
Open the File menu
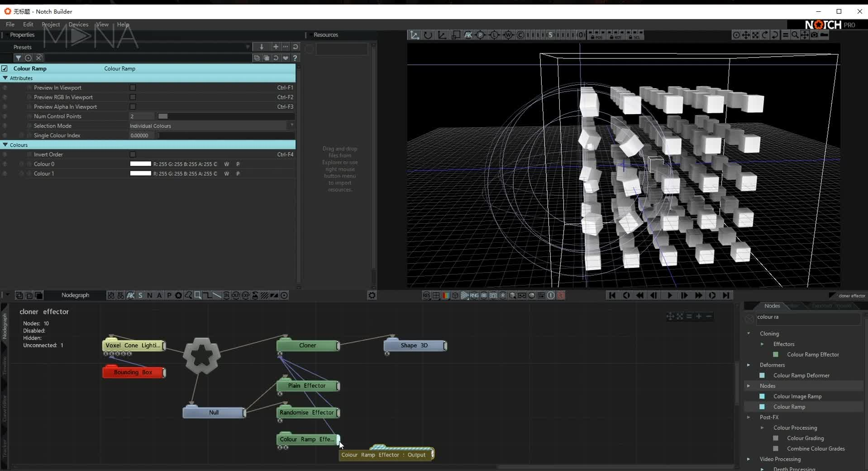point(10,24)
